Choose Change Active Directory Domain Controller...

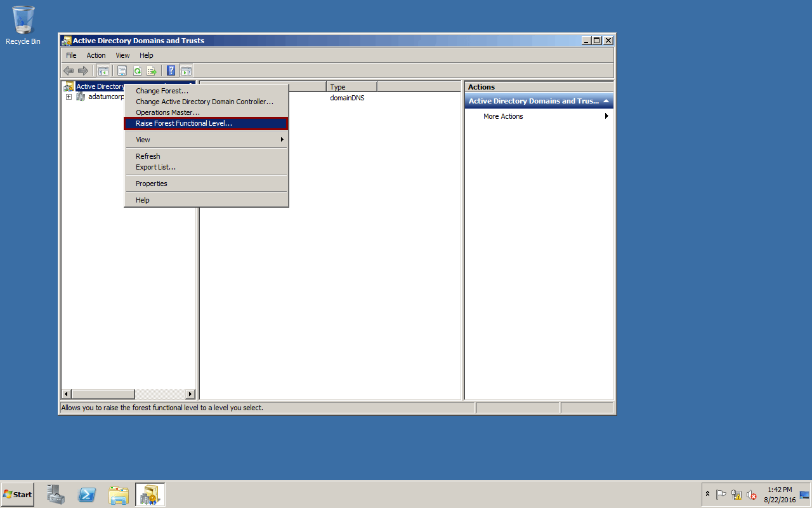[x=206, y=102]
